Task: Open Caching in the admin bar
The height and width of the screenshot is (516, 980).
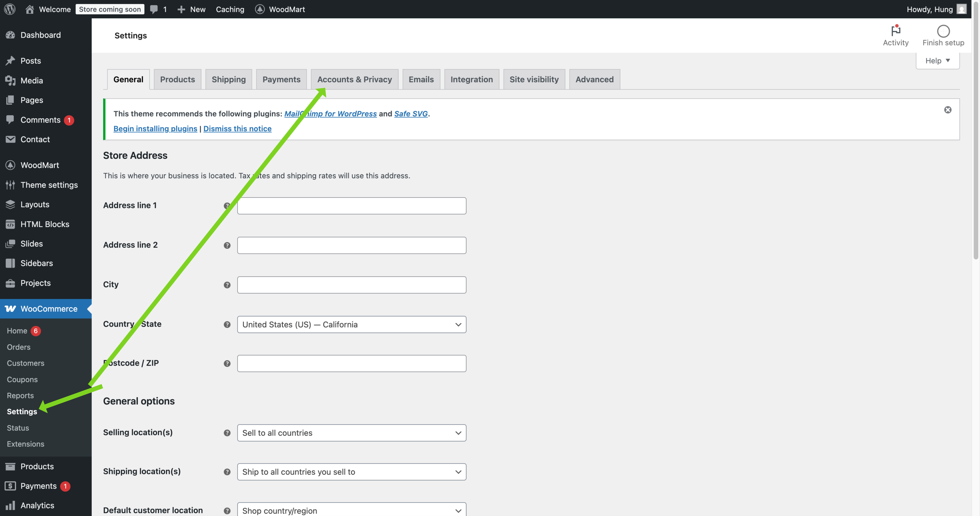Action: [x=230, y=9]
